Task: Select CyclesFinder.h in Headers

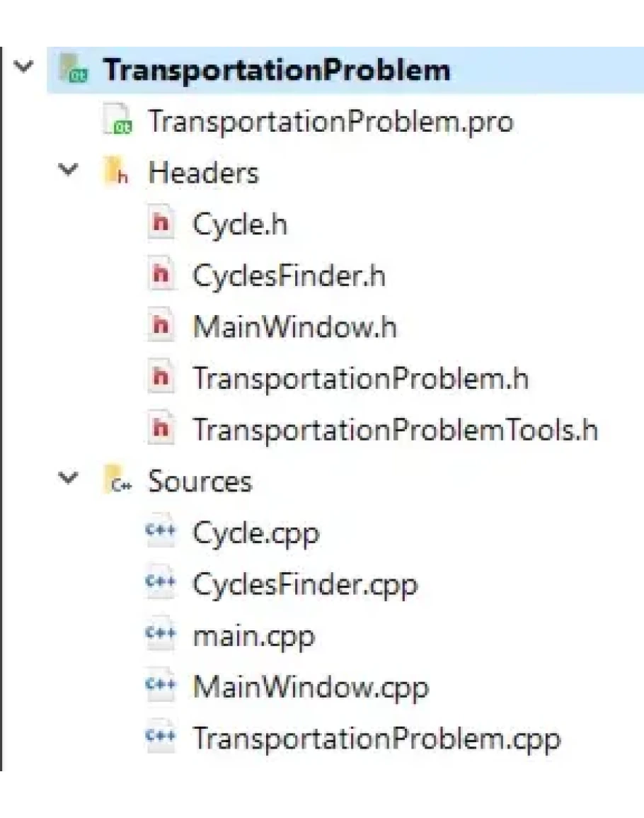Action: click(x=289, y=276)
